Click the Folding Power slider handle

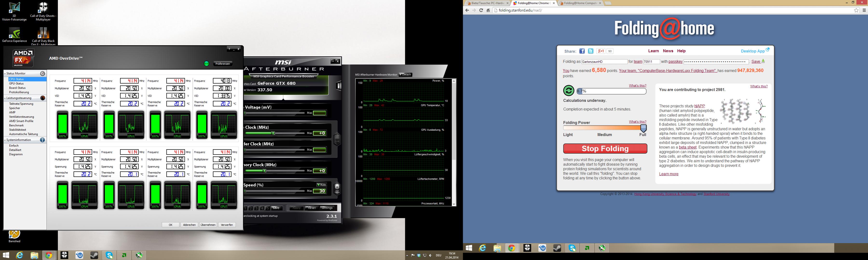(x=643, y=128)
